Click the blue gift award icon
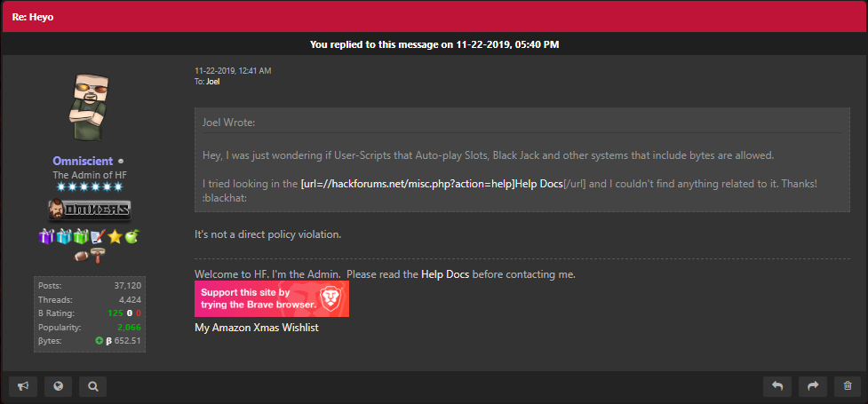 (64, 237)
